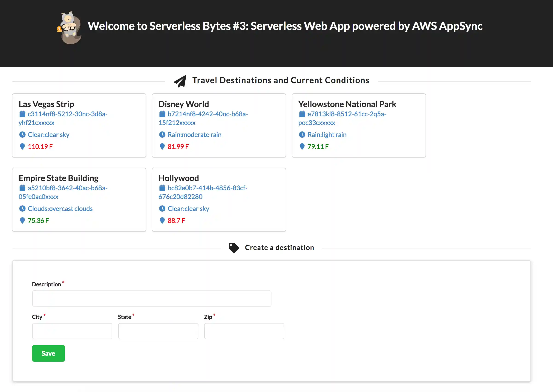
Task: Click the map marker icon beside 110.19 F
Action: [x=22, y=147]
